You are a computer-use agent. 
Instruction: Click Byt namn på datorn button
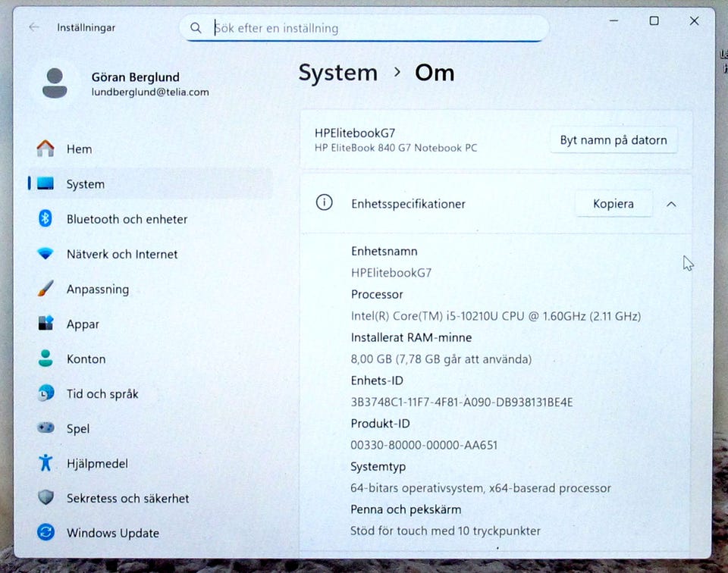tap(613, 140)
